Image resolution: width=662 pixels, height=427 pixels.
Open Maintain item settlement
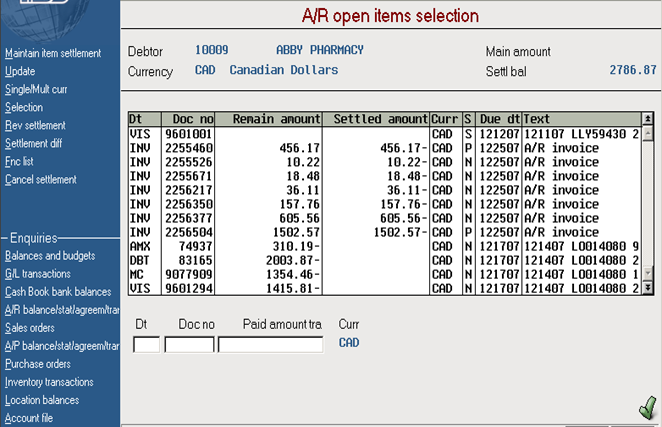point(53,53)
